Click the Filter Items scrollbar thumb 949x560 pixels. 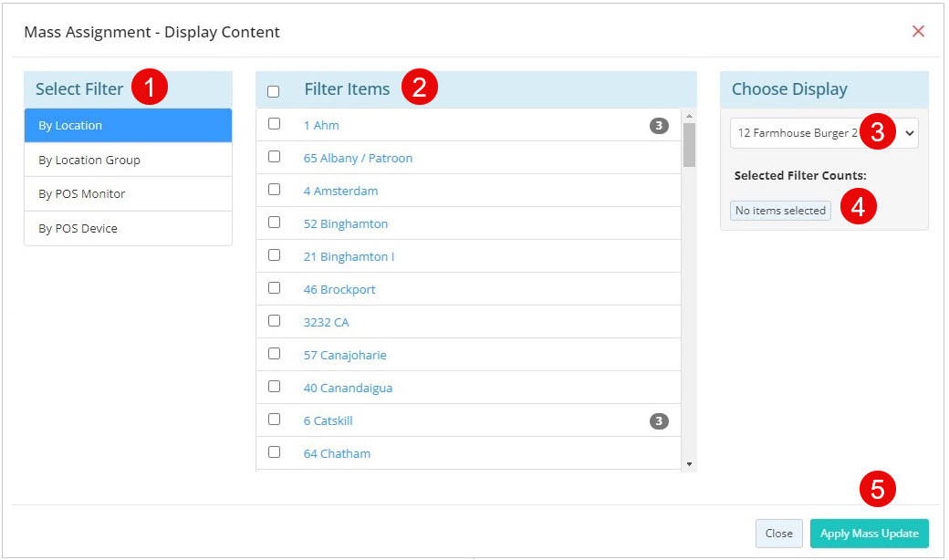pos(689,145)
